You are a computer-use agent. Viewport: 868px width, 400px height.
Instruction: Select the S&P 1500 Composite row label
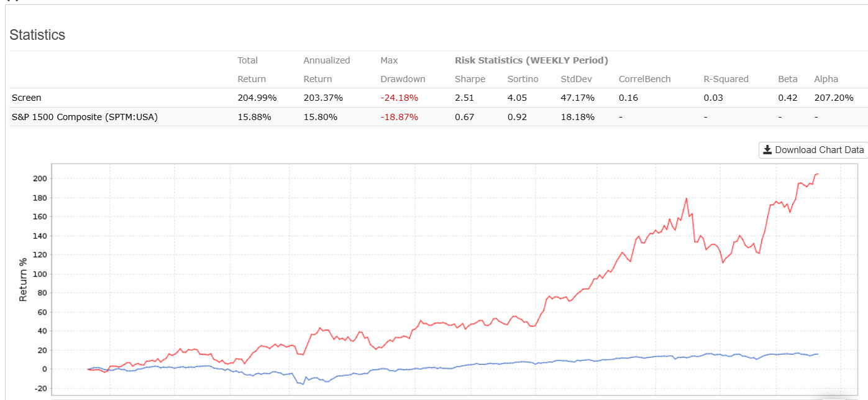(x=85, y=117)
